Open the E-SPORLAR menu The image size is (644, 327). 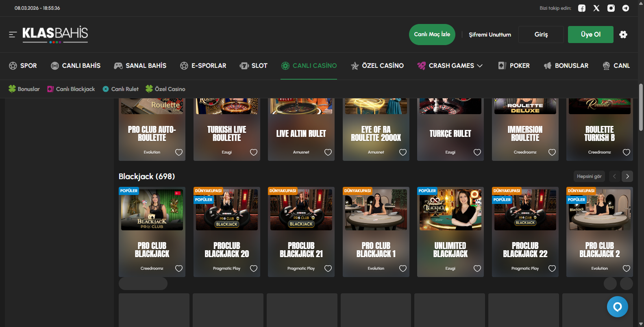pyautogui.click(x=203, y=66)
